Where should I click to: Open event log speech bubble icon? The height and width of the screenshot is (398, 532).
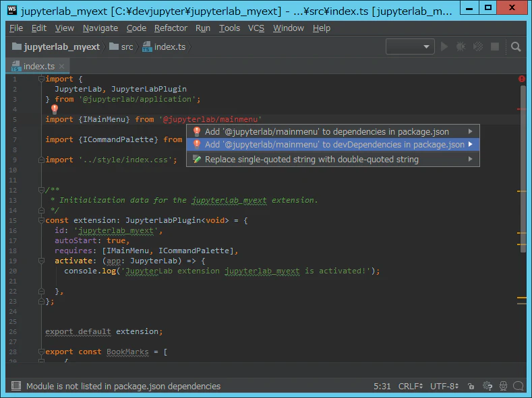(519, 386)
